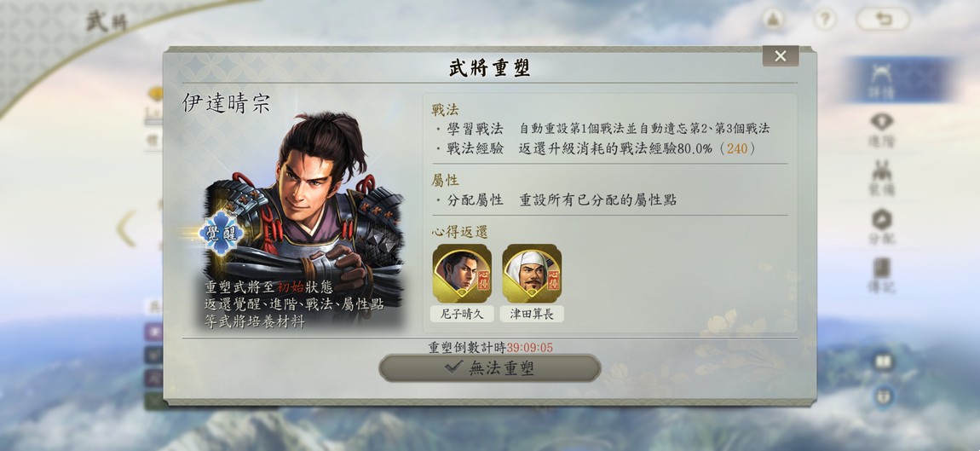Click the help question mark icon

[x=824, y=20]
